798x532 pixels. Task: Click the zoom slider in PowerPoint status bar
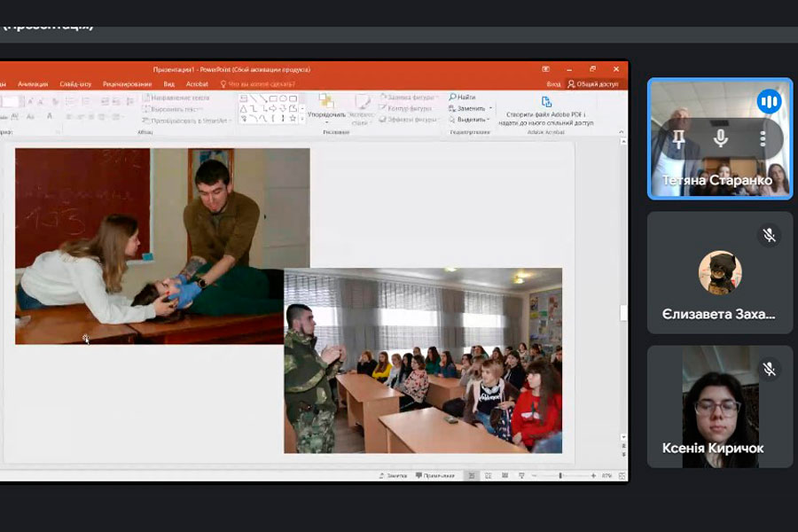(x=559, y=476)
